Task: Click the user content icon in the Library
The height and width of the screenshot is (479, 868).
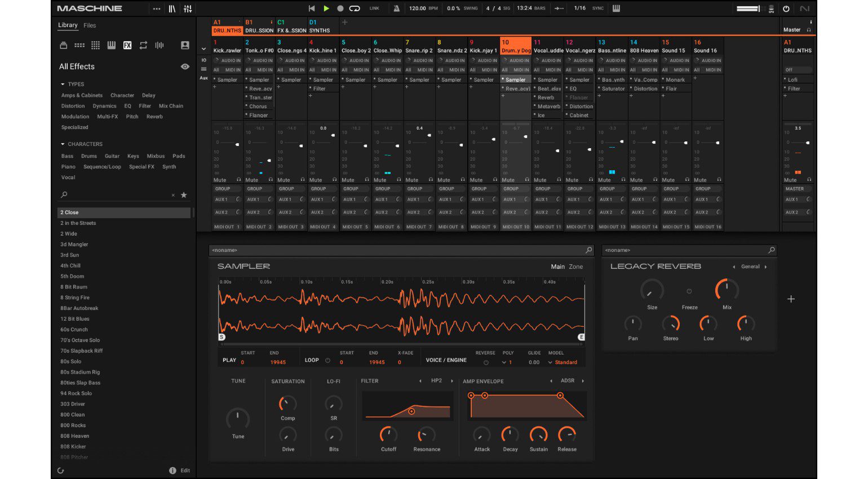Action: click(185, 45)
